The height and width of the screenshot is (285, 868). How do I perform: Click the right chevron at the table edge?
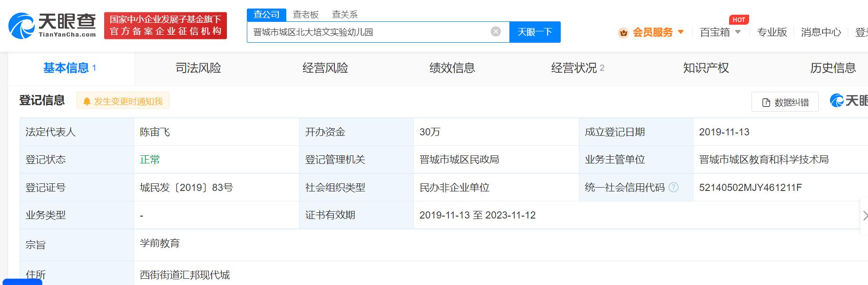[865, 216]
